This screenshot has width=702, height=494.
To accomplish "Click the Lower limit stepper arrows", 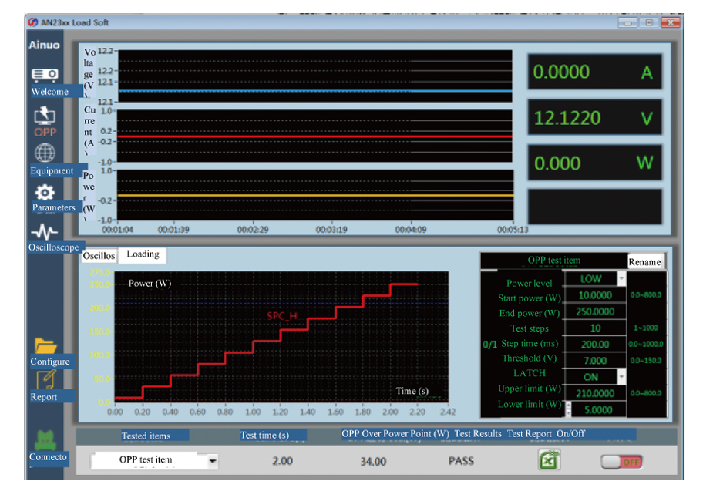I will pyautogui.click(x=569, y=409).
